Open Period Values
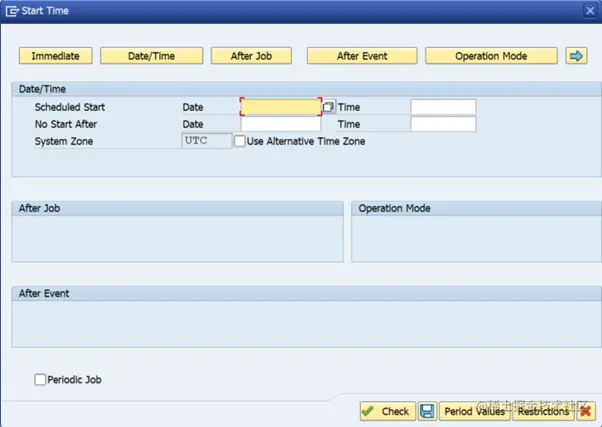 [x=475, y=411]
